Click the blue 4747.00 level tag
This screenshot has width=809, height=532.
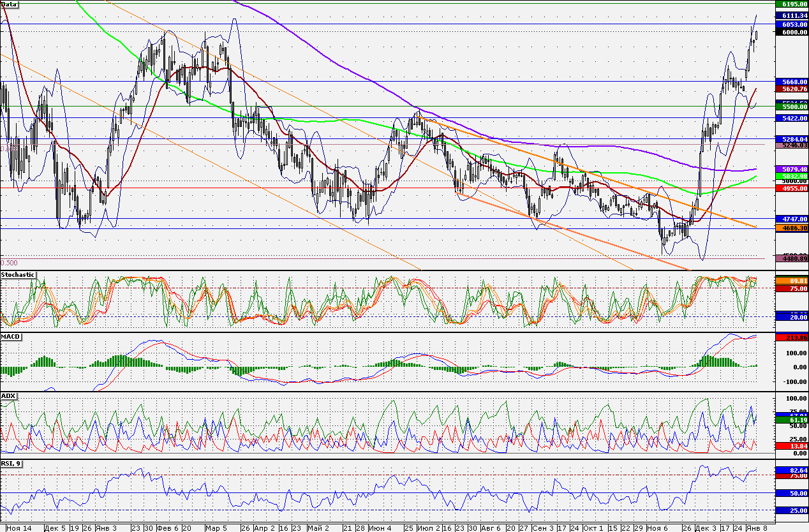click(791, 219)
